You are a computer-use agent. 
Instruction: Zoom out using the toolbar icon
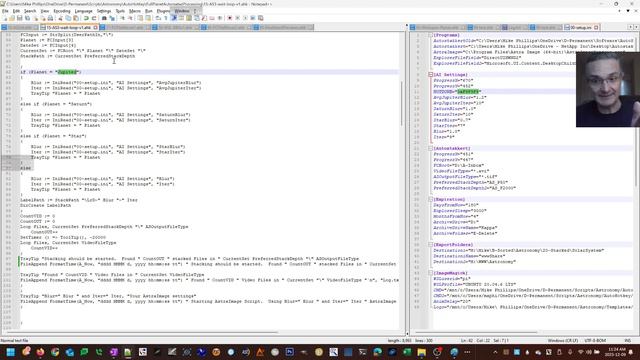click(x=130, y=18)
